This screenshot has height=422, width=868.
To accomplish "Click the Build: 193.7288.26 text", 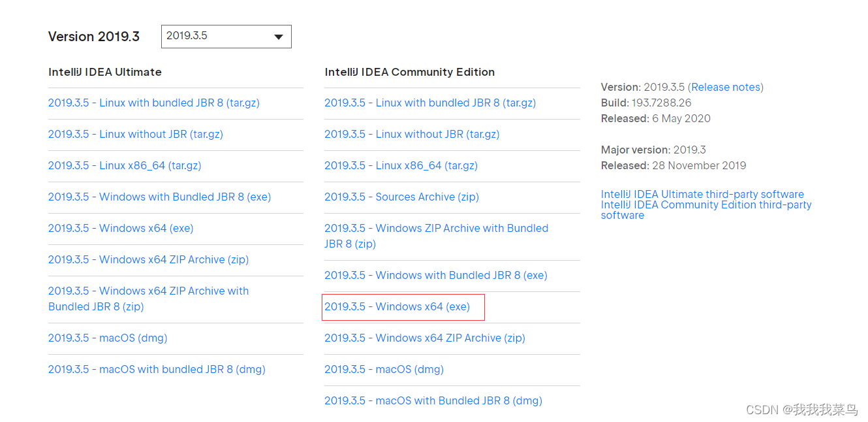I will tap(646, 103).
